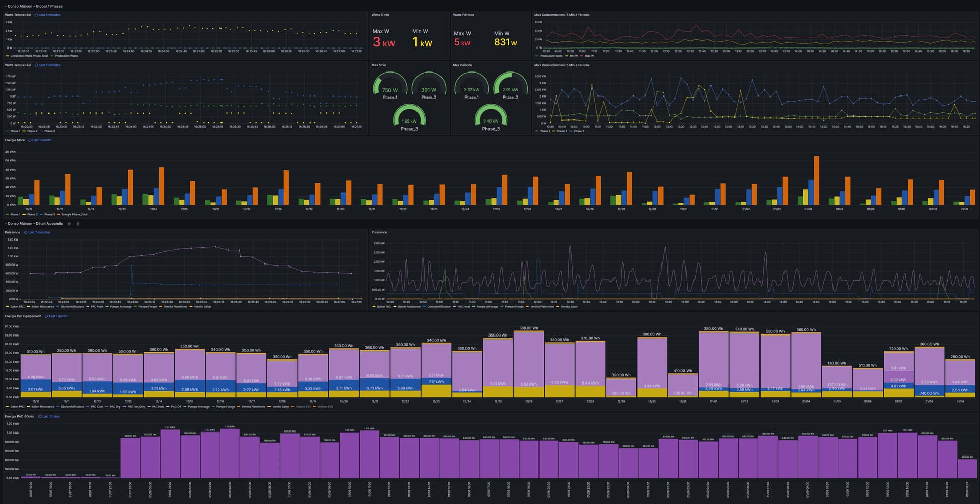Click the 3 kW Max W value

(384, 42)
